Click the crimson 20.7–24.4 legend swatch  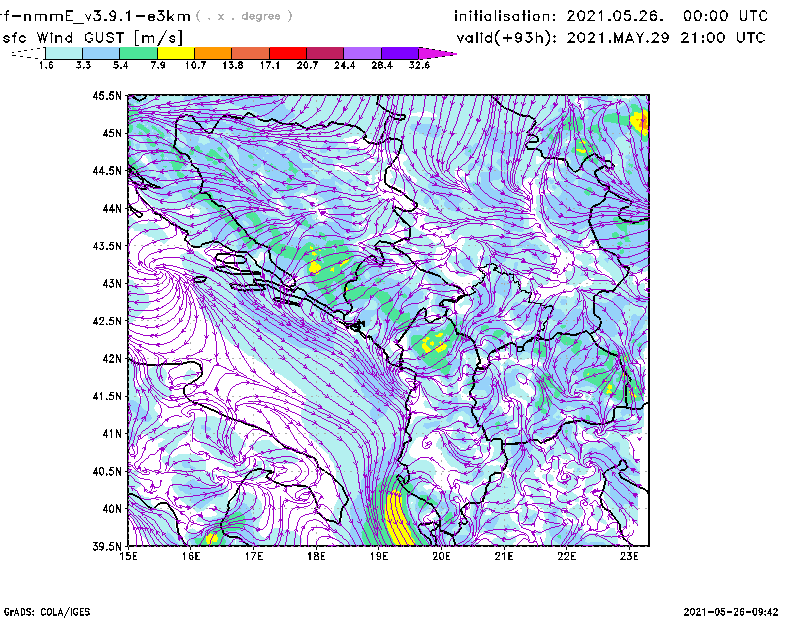(x=325, y=53)
